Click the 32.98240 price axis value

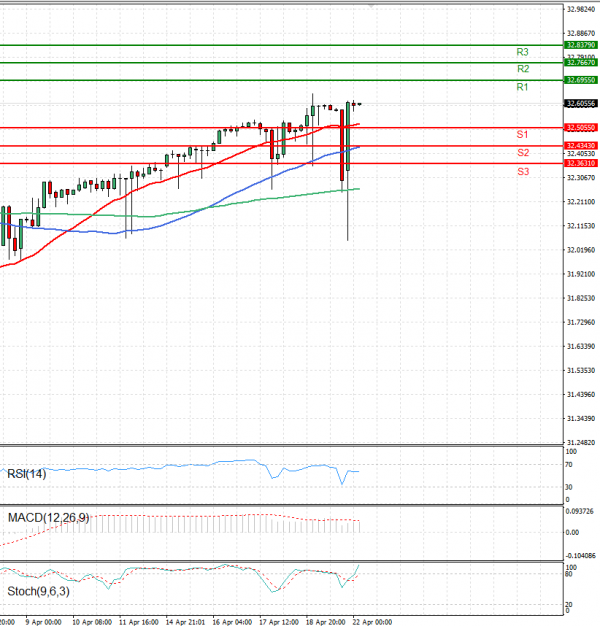[581, 10]
